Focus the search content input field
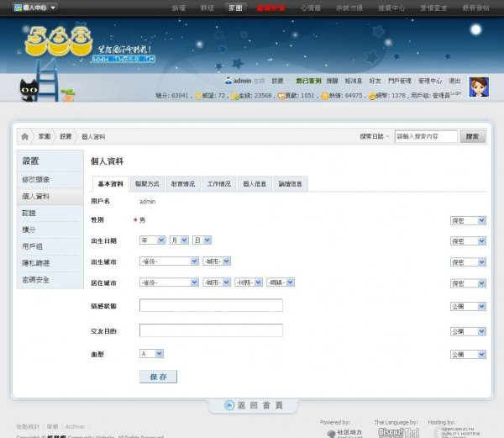The height and width of the screenshot is (438, 504). tap(426, 136)
